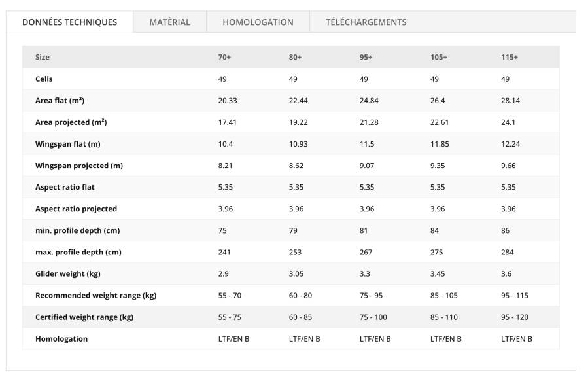
Task: Click LTF/EN B value under 95+
Action: pos(375,339)
